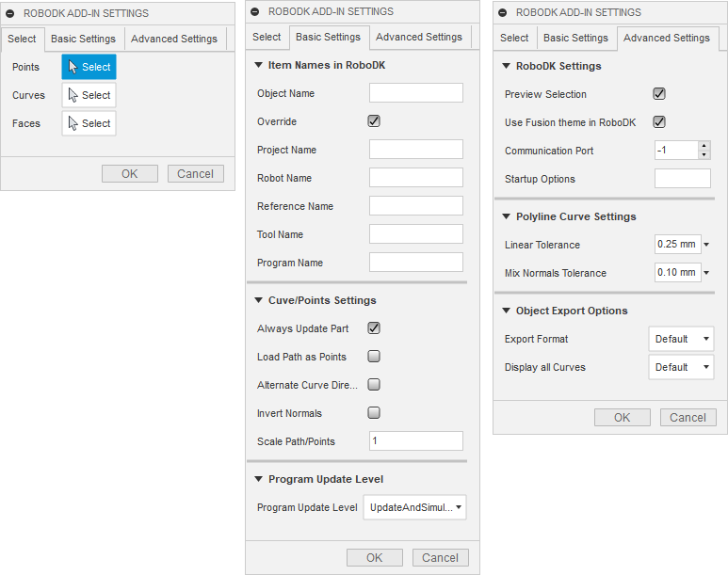The height and width of the screenshot is (575, 728).
Task: Collapse the Item Names in RoboDK section
Action: click(259, 66)
